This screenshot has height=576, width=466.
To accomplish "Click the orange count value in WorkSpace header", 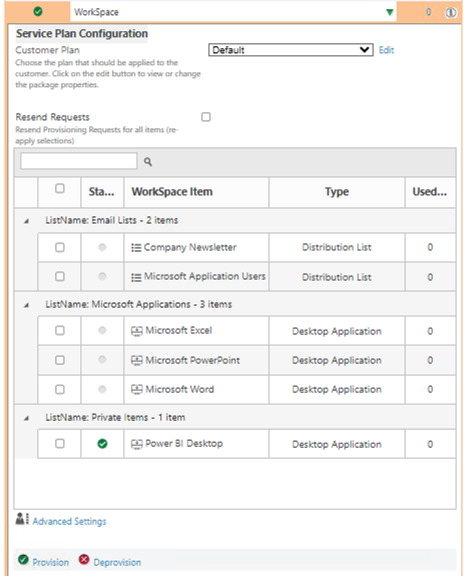I will point(429,12).
